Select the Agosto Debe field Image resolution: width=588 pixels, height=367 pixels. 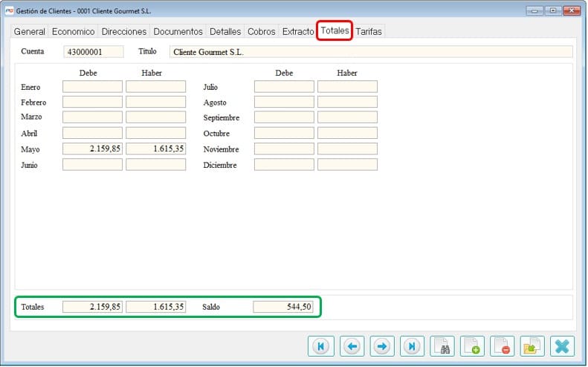pyautogui.click(x=284, y=102)
